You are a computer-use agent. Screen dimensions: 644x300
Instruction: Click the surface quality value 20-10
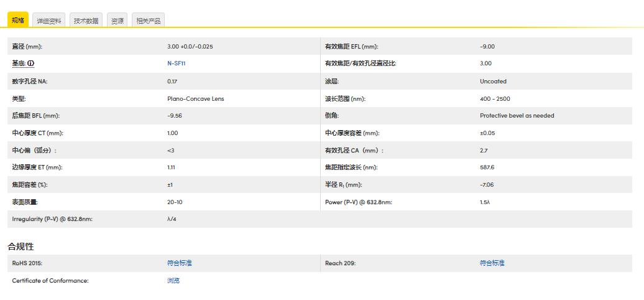(175, 202)
